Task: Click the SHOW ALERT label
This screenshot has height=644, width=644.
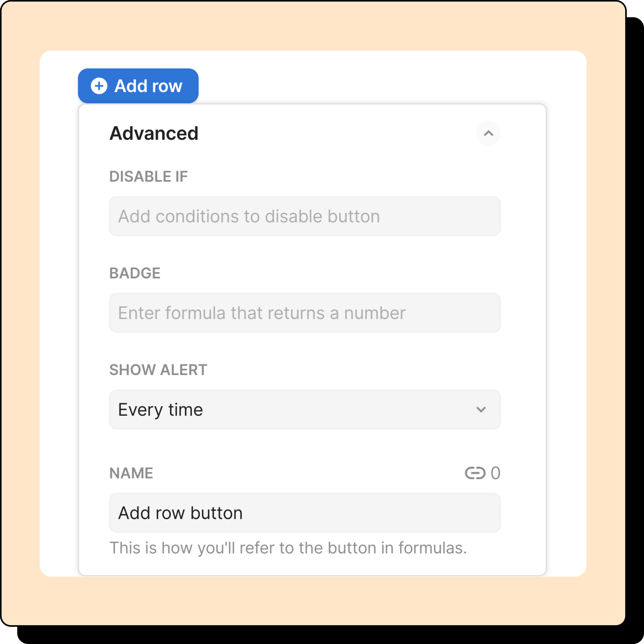Action: tap(158, 370)
